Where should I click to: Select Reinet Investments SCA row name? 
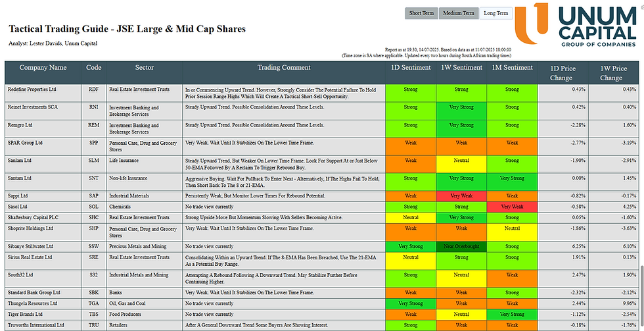(33, 107)
